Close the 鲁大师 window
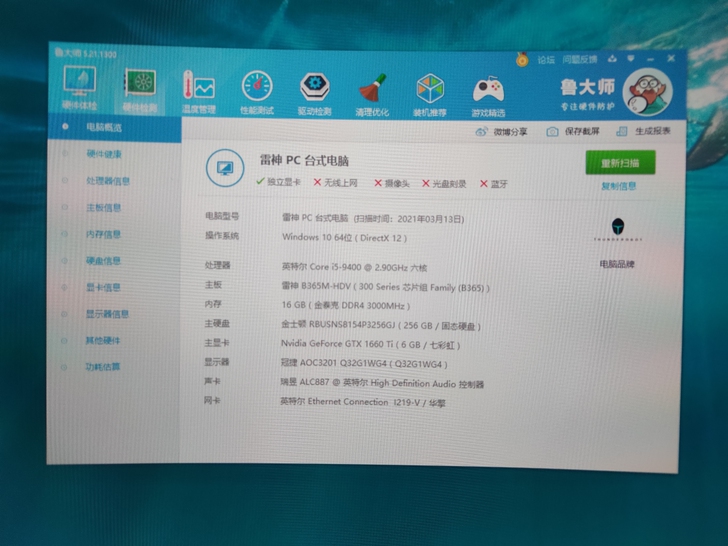 [671, 58]
